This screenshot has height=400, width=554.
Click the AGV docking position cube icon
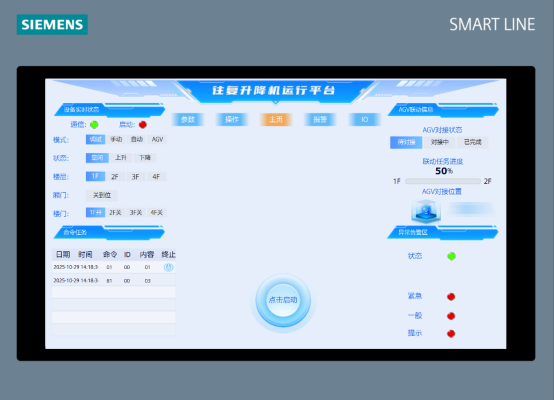coord(426,211)
